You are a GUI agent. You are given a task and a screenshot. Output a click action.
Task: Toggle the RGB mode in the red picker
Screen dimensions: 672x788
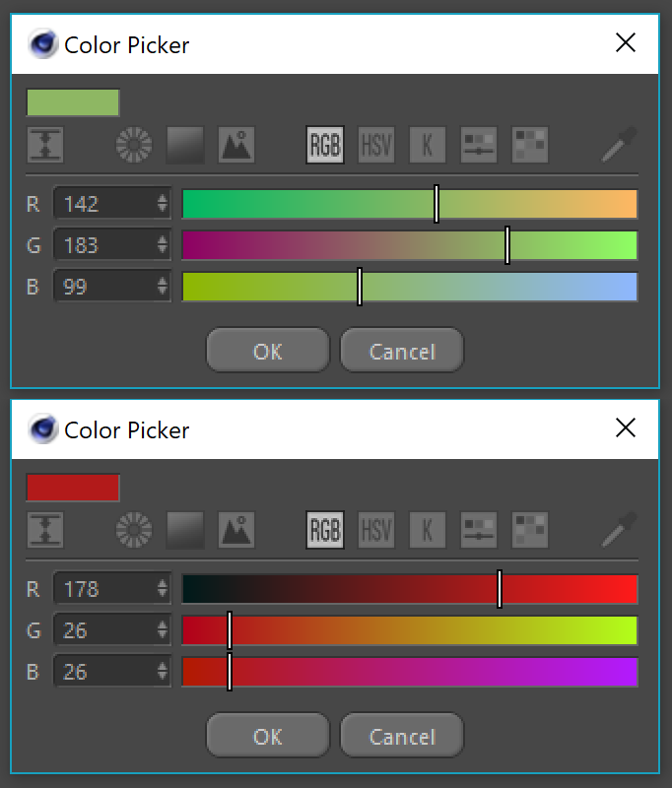(325, 530)
